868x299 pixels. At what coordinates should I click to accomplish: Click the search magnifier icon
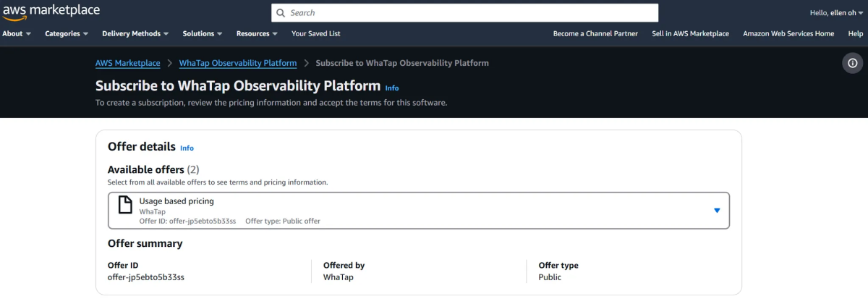pyautogui.click(x=281, y=12)
